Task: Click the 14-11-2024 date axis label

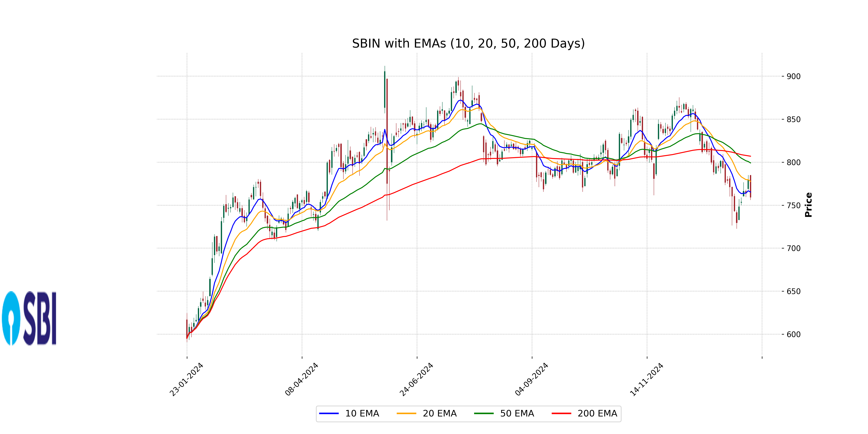Action: click(647, 379)
